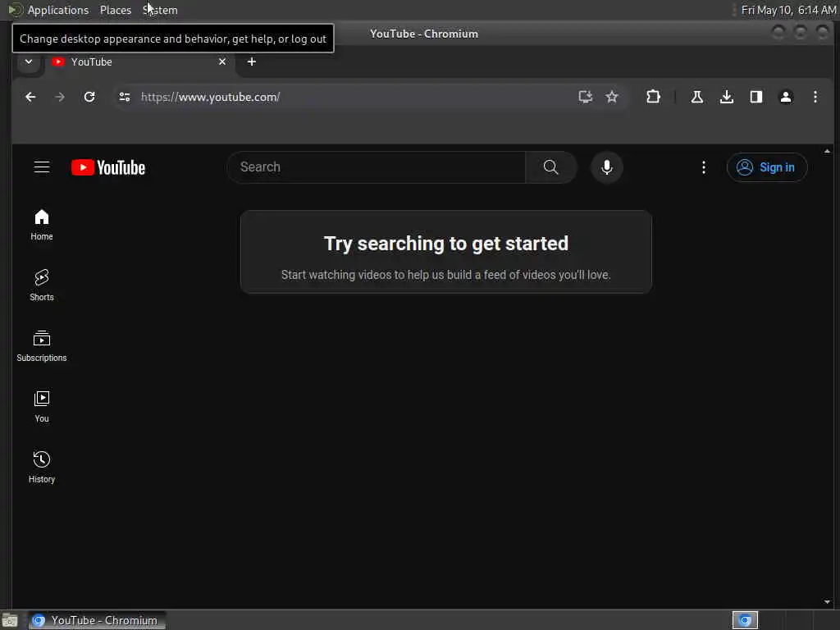Image resolution: width=840 pixels, height=630 pixels.
Task: Click the date and time clock
Action: (x=788, y=10)
